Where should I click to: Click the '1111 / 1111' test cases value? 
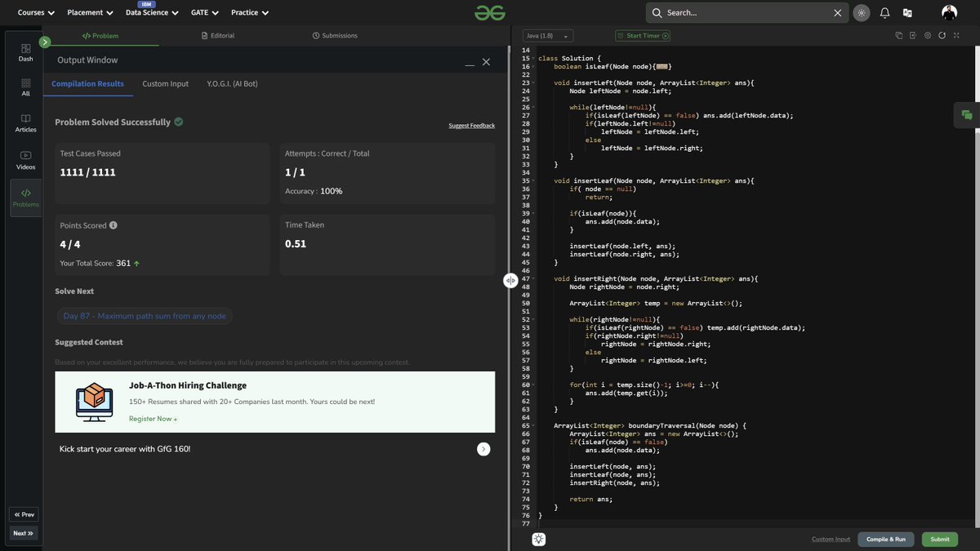click(x=88, y=172)
